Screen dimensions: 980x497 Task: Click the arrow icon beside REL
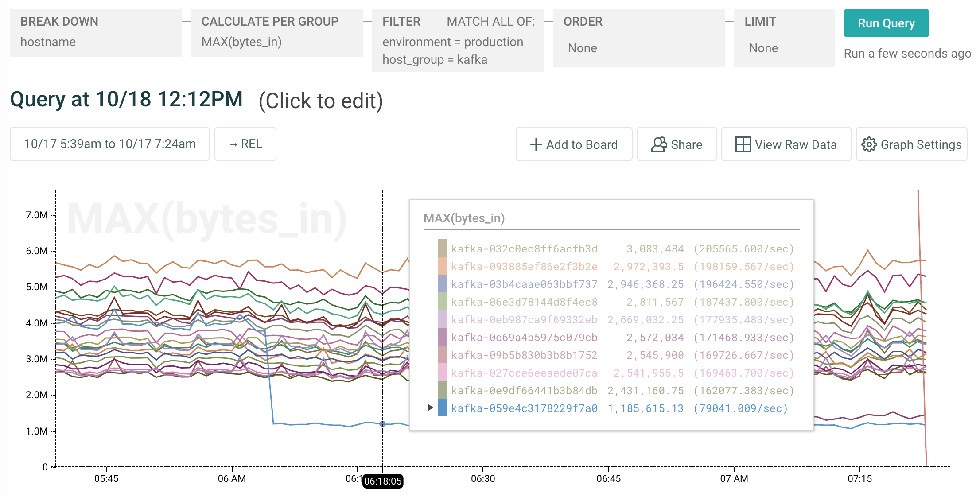233,144
